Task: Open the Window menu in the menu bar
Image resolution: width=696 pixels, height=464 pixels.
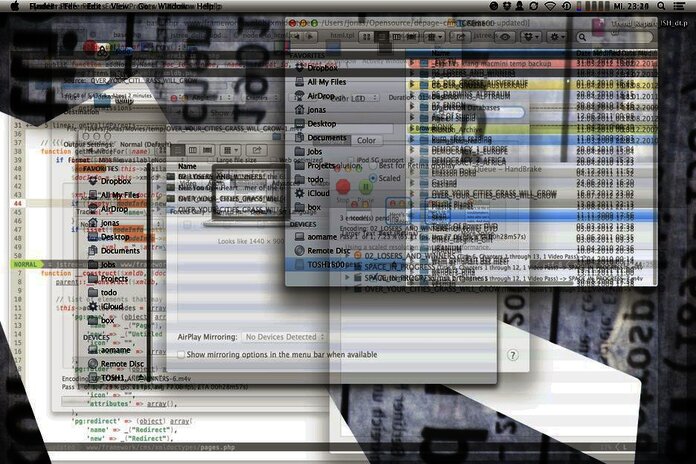Action: point(175,6)
